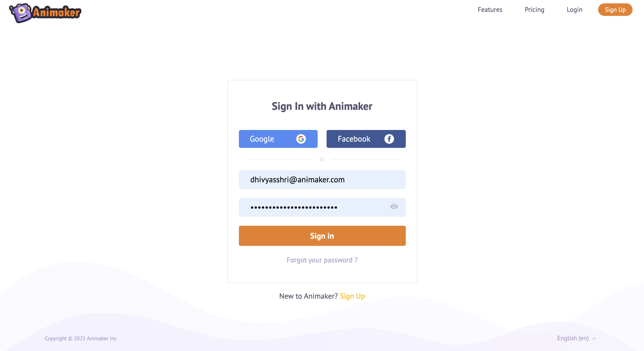
Task: Select the Pricing menu item
Action: coord(534,10)
